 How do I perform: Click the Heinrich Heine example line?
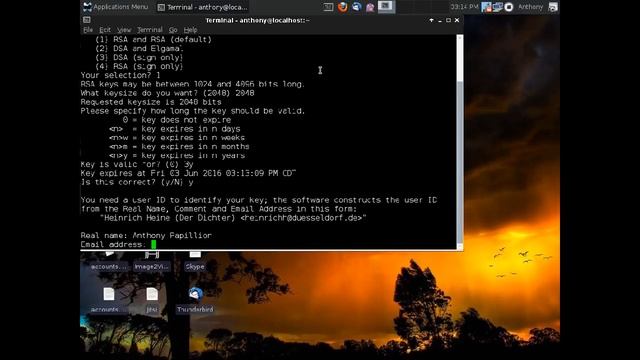coord(233,218)
